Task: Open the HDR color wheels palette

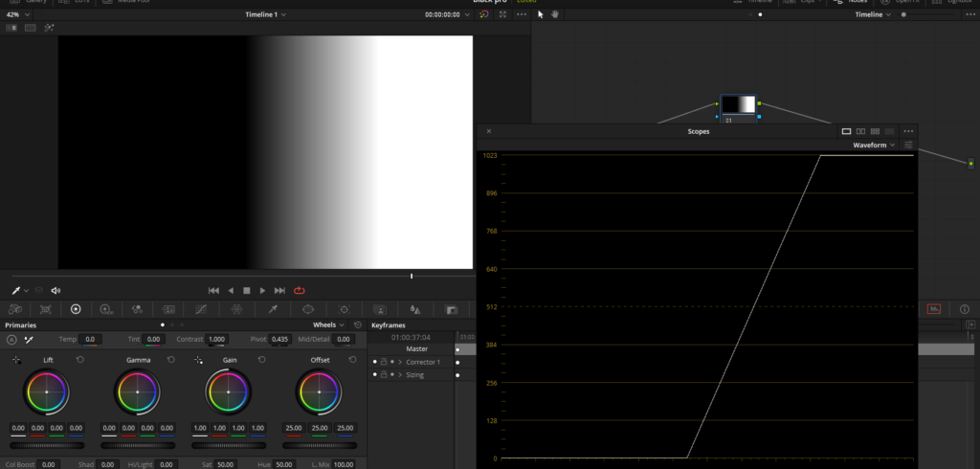Action: pyautogui.click(x=106, y=309)
